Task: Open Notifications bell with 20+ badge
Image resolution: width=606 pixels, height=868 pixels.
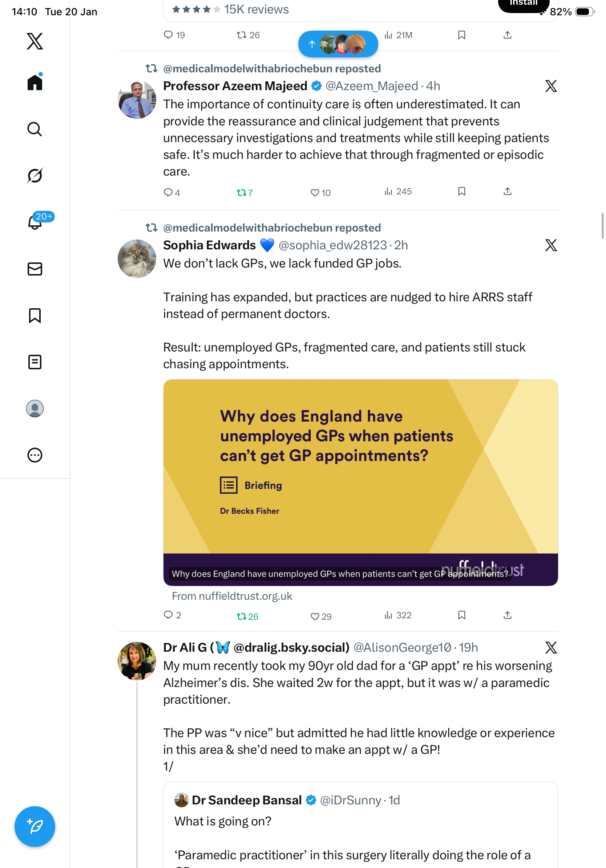Action: (35, 222)
